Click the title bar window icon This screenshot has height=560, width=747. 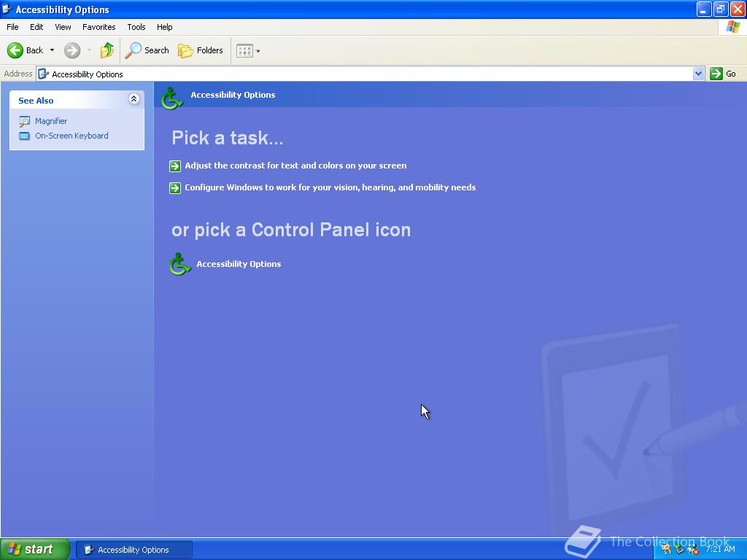click(7, 9)
